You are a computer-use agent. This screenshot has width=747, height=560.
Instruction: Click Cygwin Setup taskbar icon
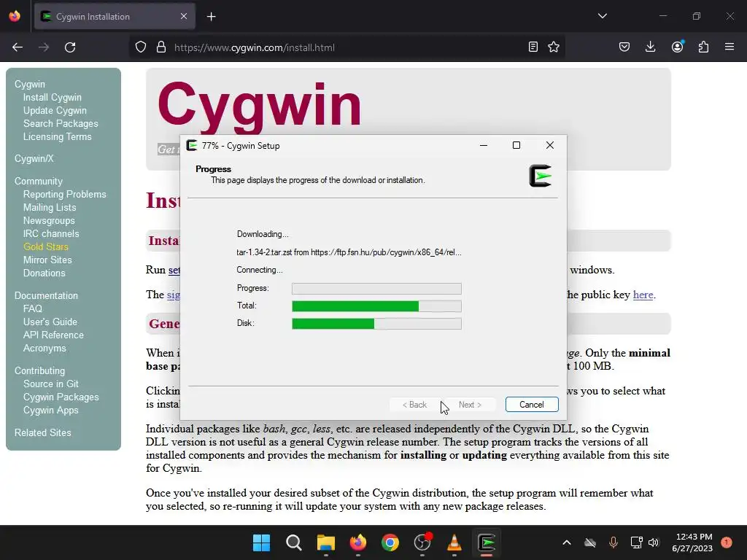point(487,542)
